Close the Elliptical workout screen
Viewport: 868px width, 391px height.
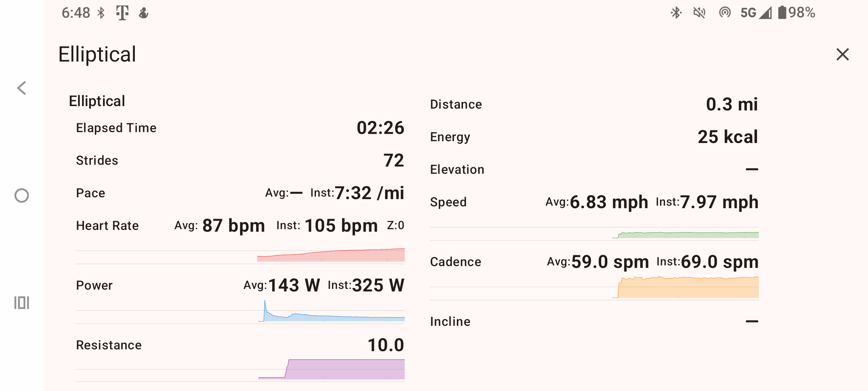coord(842,55)
